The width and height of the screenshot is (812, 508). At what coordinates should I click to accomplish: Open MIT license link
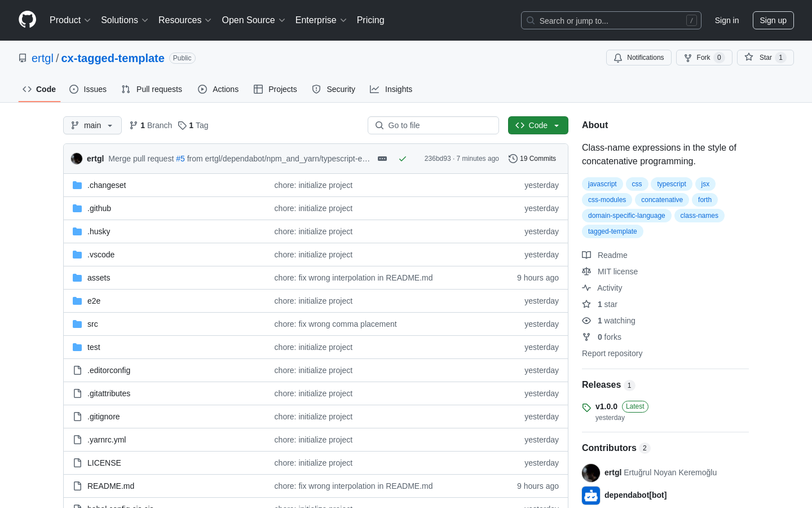click(610, 271)
